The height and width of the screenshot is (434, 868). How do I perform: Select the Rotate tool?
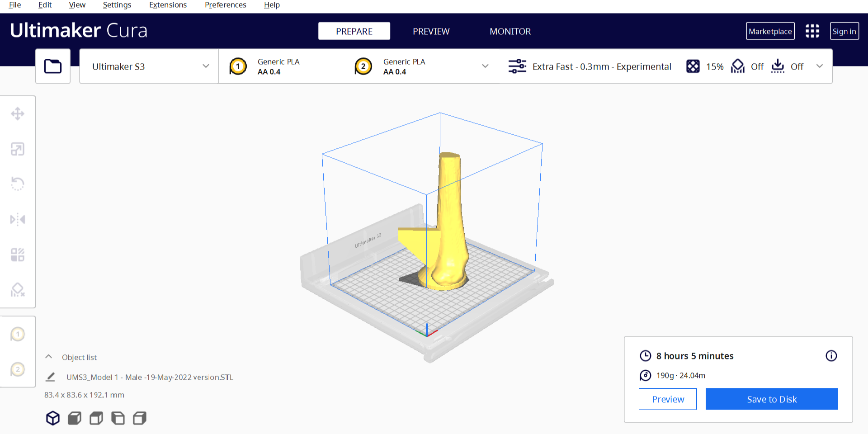point(18,184)
